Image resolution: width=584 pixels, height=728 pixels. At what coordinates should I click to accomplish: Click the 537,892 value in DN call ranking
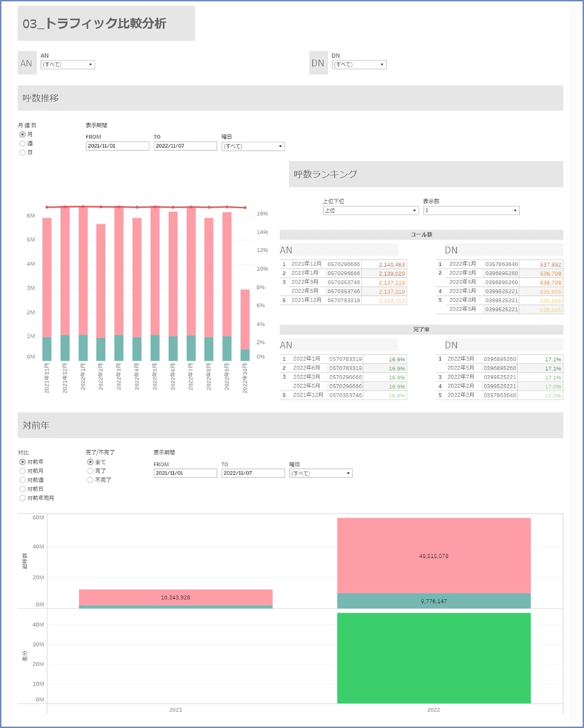coord(551,264)
